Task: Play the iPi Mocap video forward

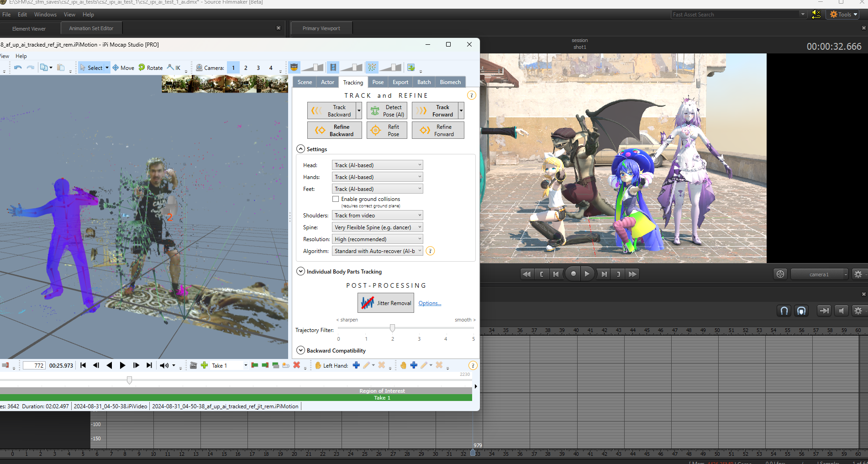Action: tap(122, 365)
